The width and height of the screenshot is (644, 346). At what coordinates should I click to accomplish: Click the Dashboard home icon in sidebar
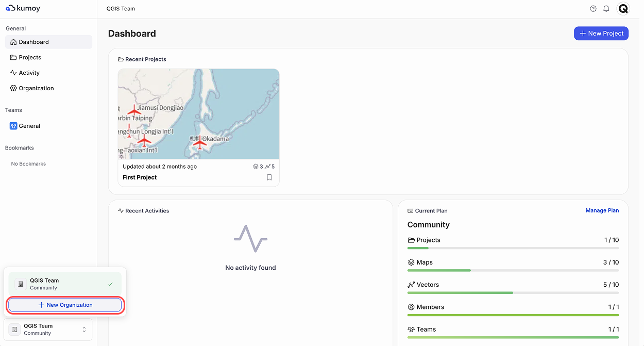(13, 42)
